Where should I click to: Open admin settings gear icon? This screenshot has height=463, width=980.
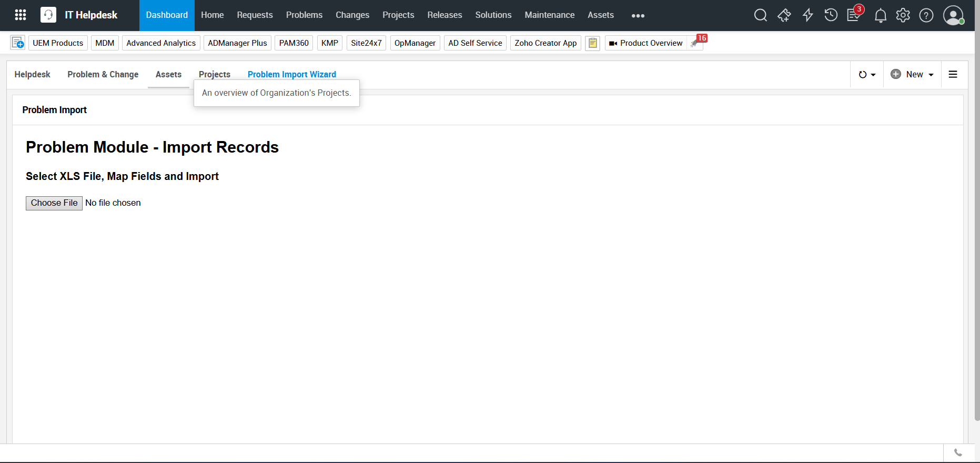(x=903, y=15)
